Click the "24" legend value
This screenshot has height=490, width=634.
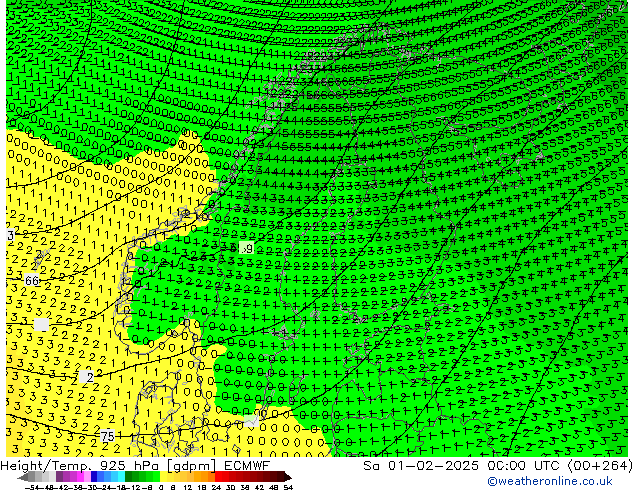(216, 487)
